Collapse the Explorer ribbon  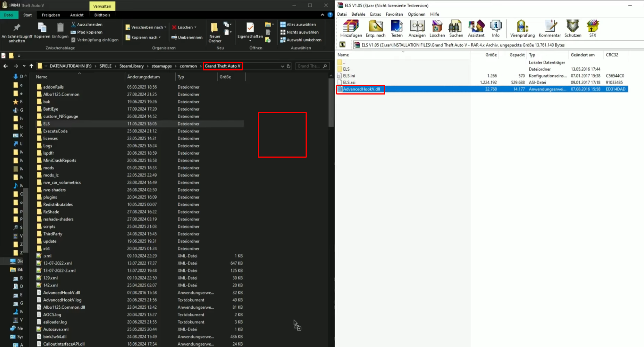pos(322,15)
